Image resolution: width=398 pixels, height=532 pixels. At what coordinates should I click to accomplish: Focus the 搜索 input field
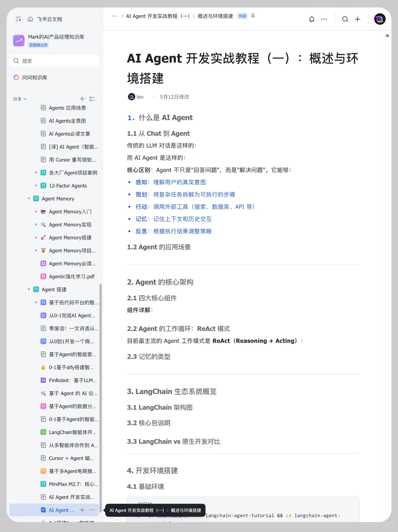pos(54,61)
